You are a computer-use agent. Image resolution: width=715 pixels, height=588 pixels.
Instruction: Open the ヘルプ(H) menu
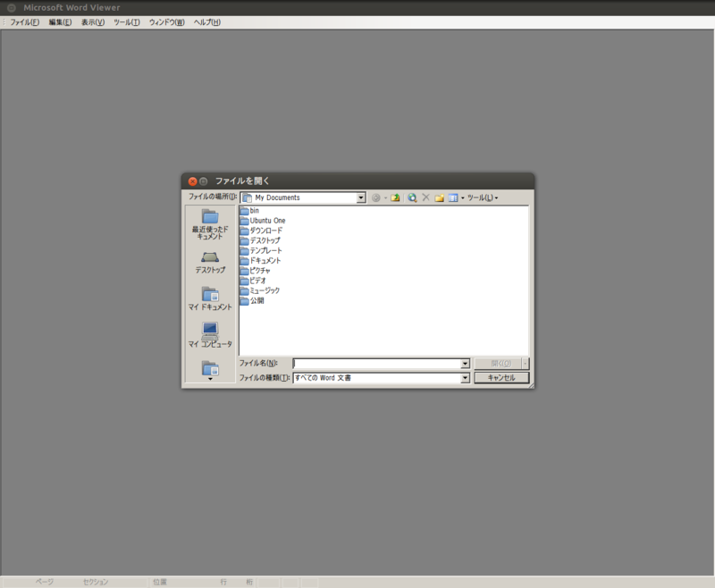[x=207, y=22]
